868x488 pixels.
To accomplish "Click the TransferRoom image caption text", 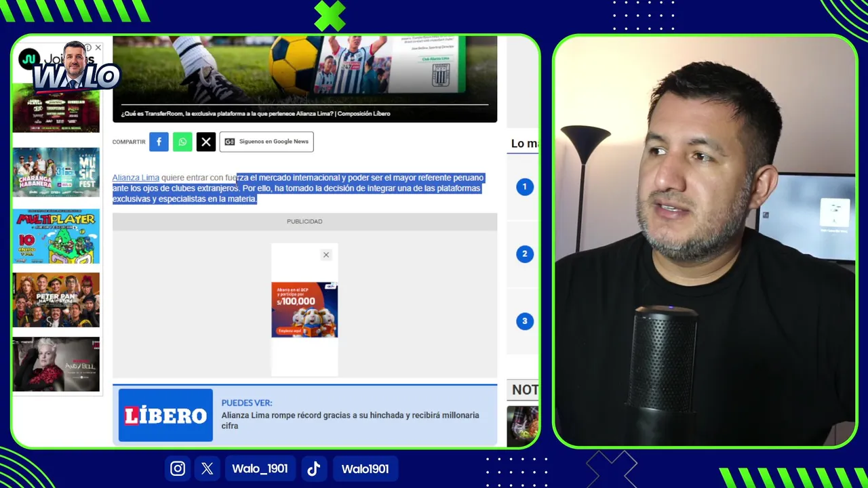I will (x=256, y=114).
